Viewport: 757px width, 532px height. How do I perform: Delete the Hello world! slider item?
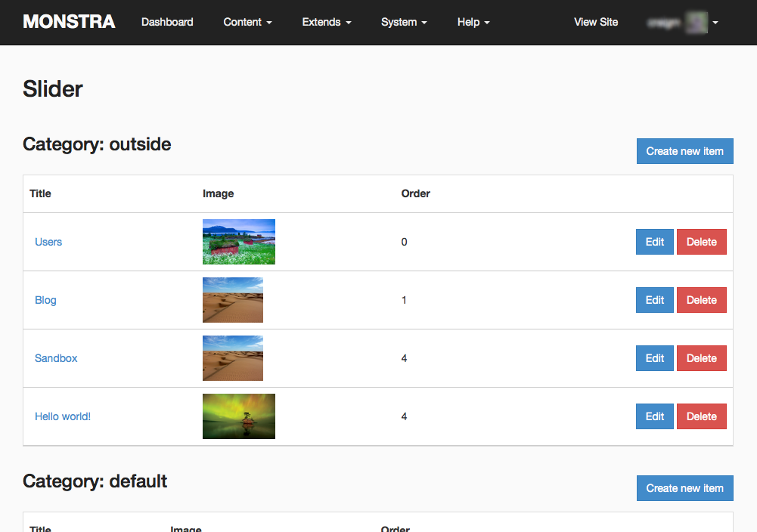[701, 416]
